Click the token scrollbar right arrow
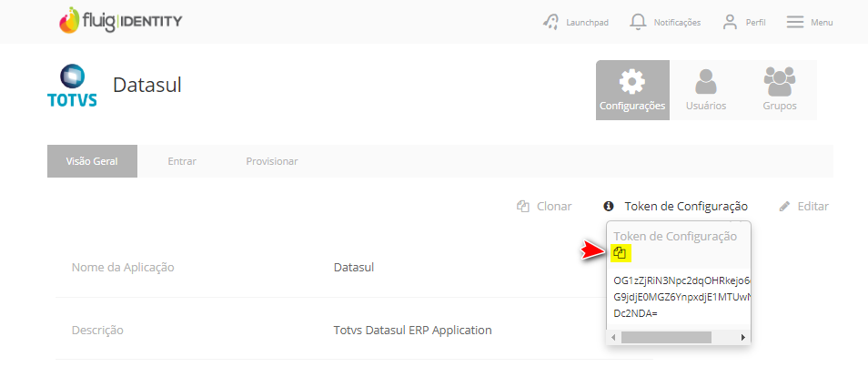Image resolution: width=868 pixels, height=377 pixels. 743,337
